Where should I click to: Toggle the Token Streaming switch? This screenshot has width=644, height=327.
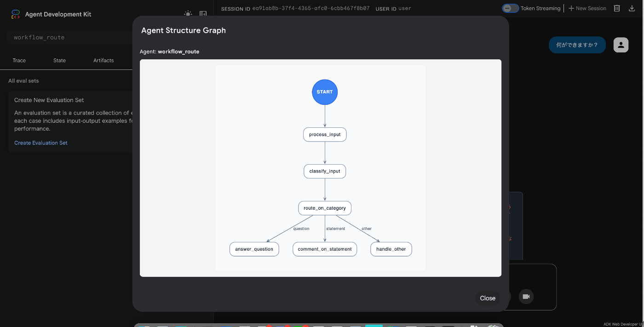(x=510, y=8)
